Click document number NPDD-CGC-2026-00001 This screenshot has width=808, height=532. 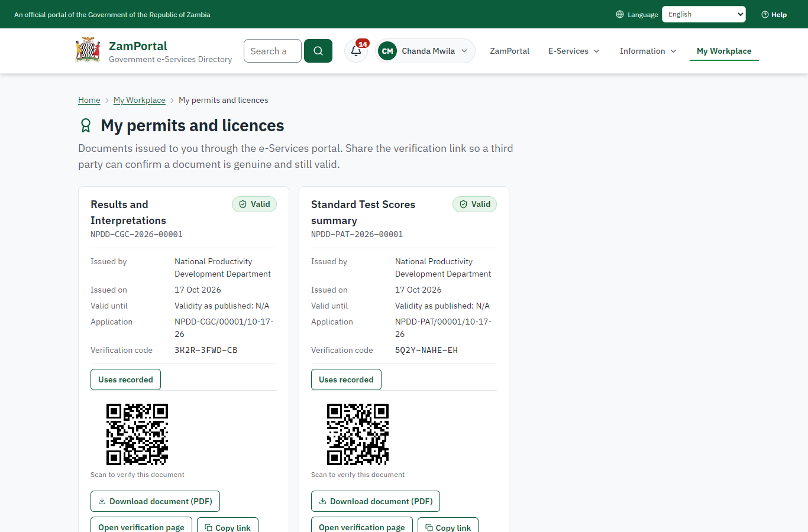click(137, 234)
